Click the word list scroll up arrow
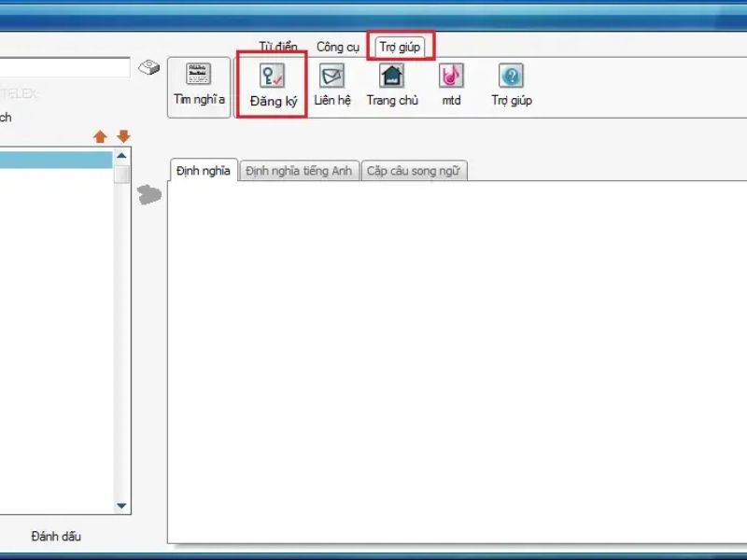747x560 pixels. pos(121,156)
